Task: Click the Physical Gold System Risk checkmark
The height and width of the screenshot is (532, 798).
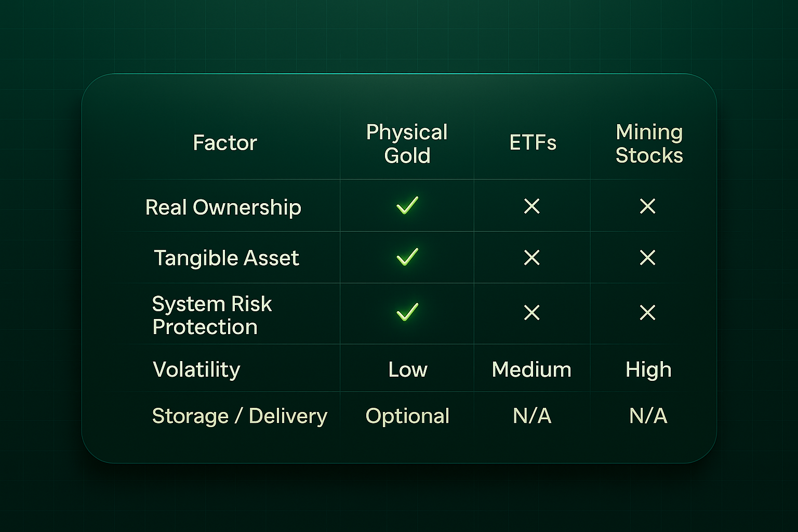Action: [407, 312]
